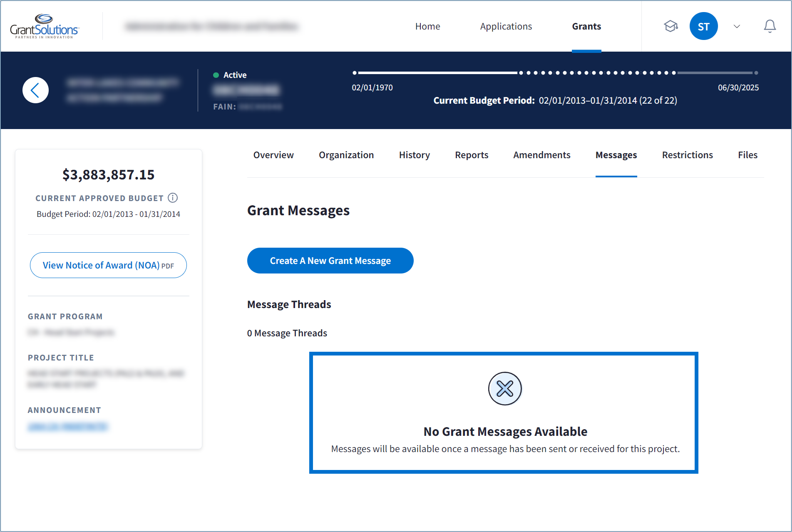Go to the Home menu item

(x=427, y=26)
